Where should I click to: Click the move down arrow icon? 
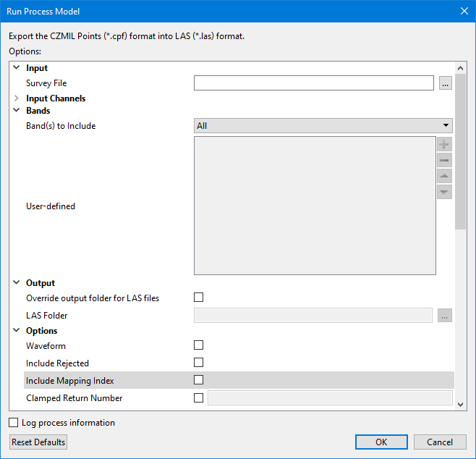click(444, 192)
